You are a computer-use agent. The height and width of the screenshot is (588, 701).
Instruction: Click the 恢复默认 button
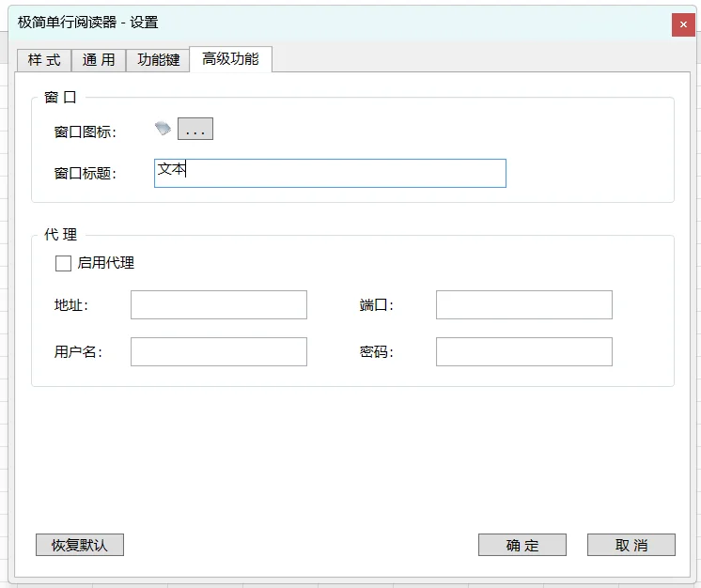(80, 545)
